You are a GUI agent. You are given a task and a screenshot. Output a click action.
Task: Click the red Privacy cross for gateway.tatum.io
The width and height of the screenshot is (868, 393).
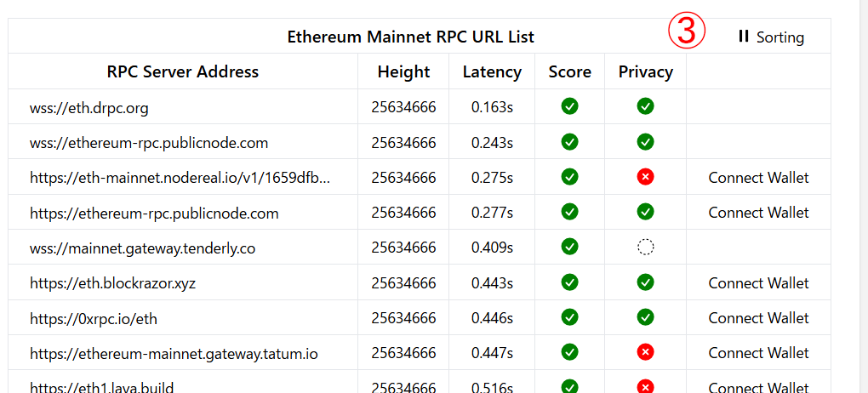pos(645,351)
